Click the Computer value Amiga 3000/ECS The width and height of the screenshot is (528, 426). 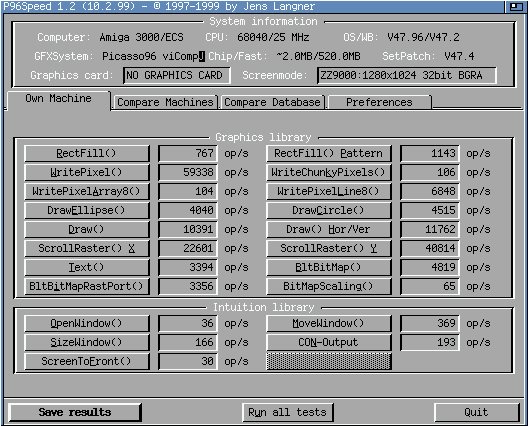click(x=141, y=37)
